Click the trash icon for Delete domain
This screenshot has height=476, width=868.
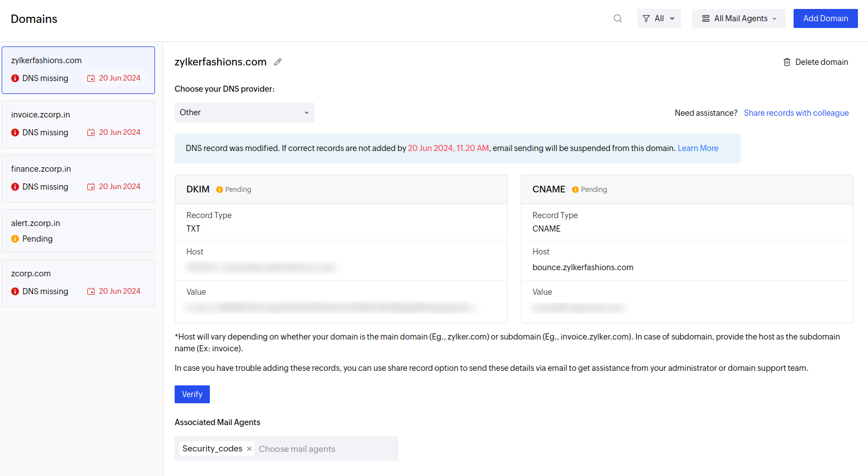pos(787,62)
